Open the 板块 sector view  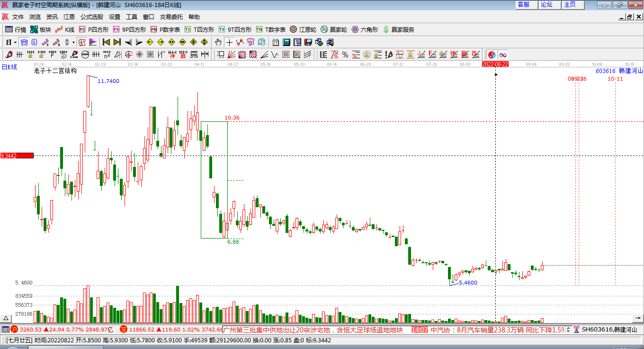click(x=40, y=29)
